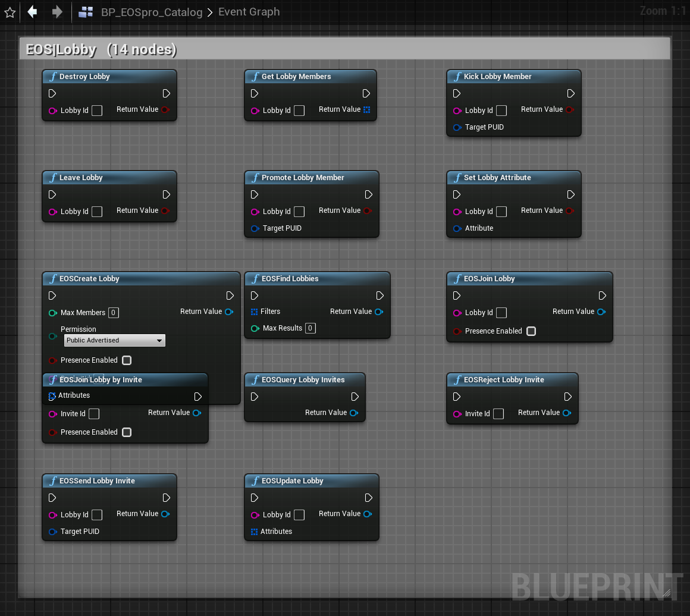
Task: Click Set Lobby Attribute's Attribute pin
Action: (457, 228)
